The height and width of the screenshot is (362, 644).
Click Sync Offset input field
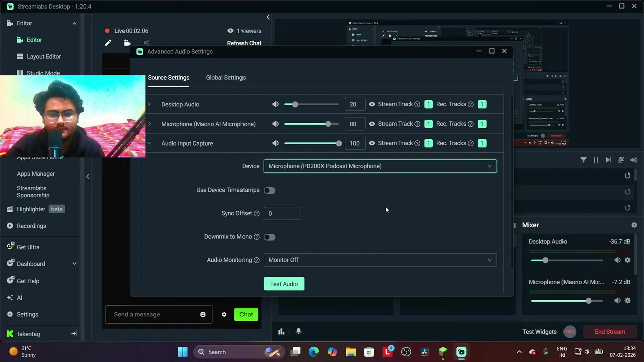tap(282, 213)
